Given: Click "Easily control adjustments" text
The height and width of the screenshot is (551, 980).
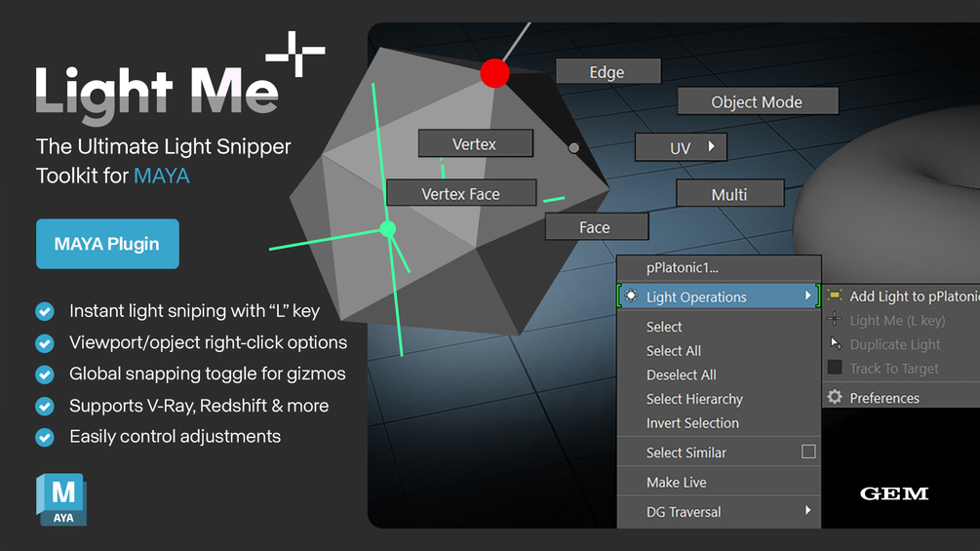Looking at the screenshot, I should pos(175,436).
